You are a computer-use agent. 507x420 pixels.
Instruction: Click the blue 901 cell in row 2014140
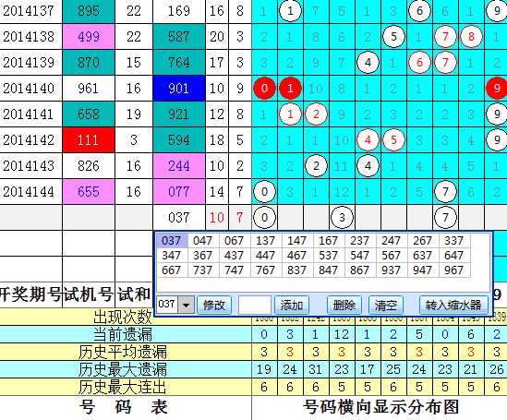pyautogui.click(x=179, y=89)
